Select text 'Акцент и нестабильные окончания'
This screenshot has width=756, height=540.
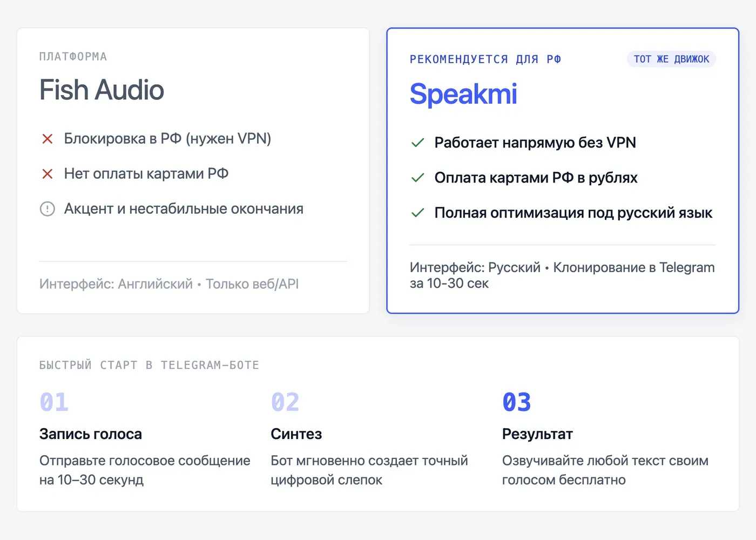[184, 209]
